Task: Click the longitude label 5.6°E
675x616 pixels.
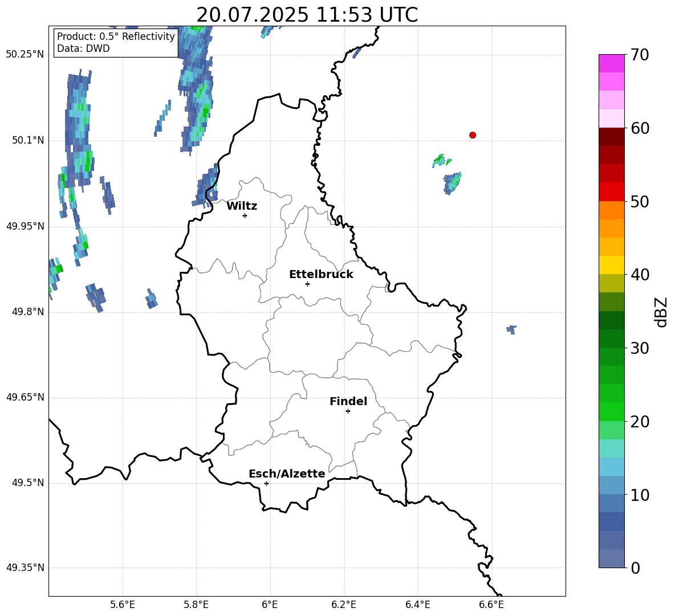Action: pos(123,605)
